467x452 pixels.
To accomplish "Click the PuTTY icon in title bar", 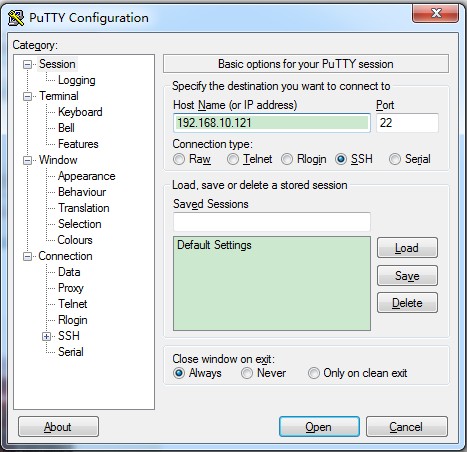I will (x=16, y=18).
